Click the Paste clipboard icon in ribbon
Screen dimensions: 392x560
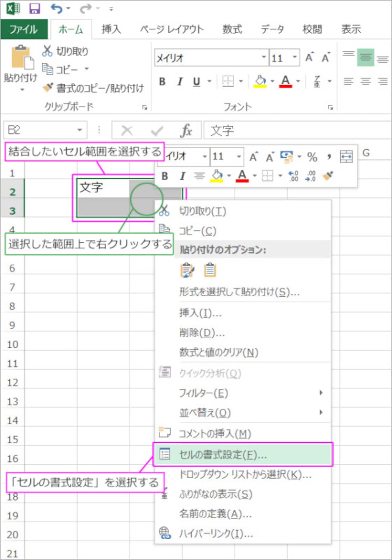tap(21, 58)
